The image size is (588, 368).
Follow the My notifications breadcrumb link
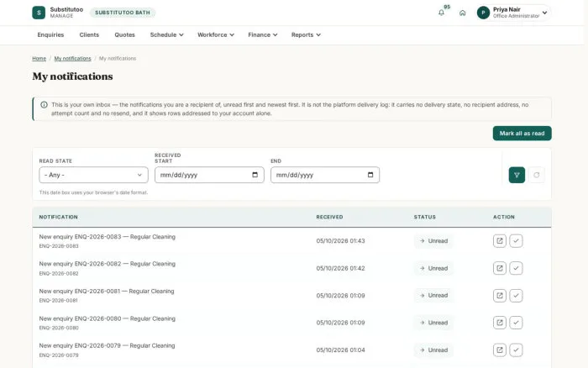[x=73, y=59]
